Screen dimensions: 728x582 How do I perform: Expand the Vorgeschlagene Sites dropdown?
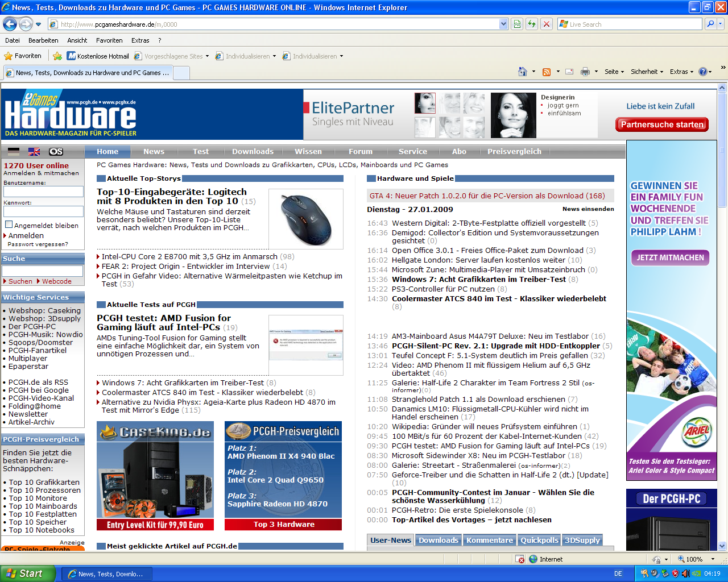(x=207, y=56)
